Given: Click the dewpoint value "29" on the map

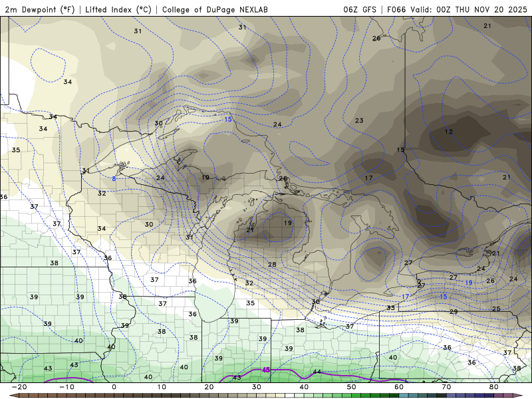Looking at the screenshot, I should tap(454, 312).
